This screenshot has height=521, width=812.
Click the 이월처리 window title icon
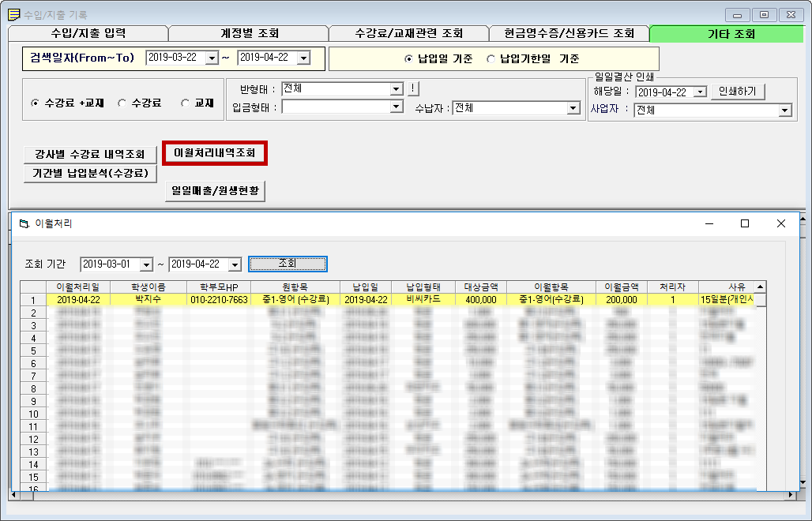24,224
